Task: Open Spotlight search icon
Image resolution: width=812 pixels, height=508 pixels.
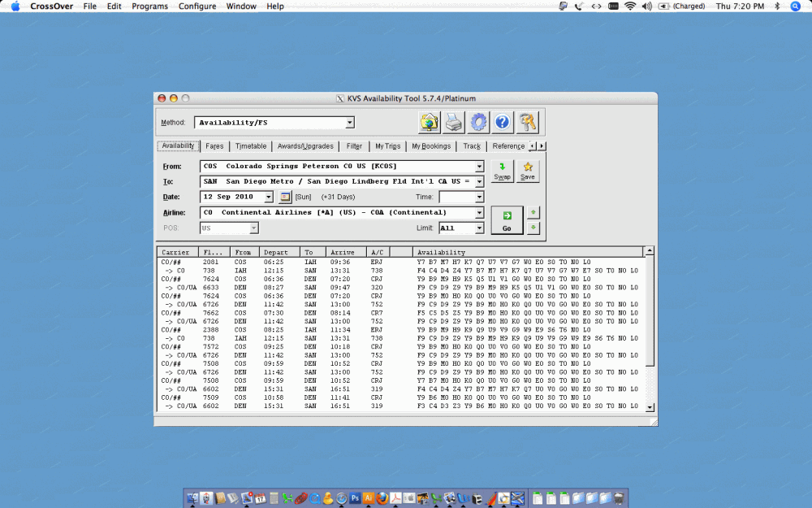Action: [796, 7]
